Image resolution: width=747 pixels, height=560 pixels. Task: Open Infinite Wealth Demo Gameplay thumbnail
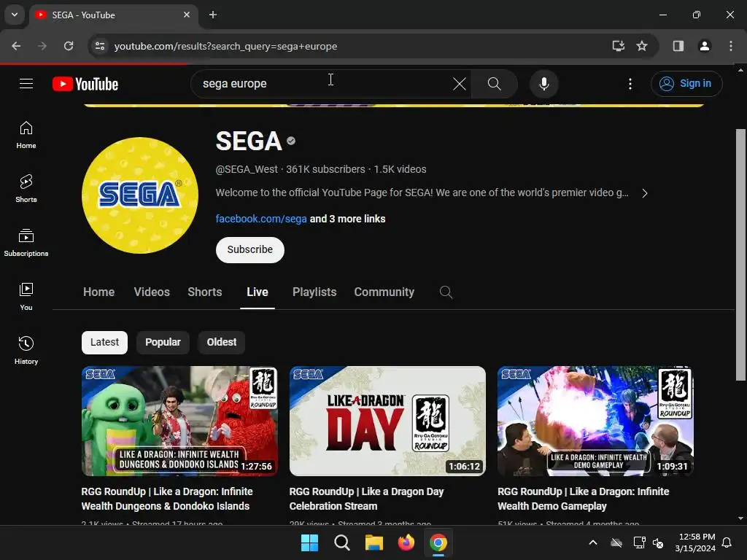click(595, 421)
